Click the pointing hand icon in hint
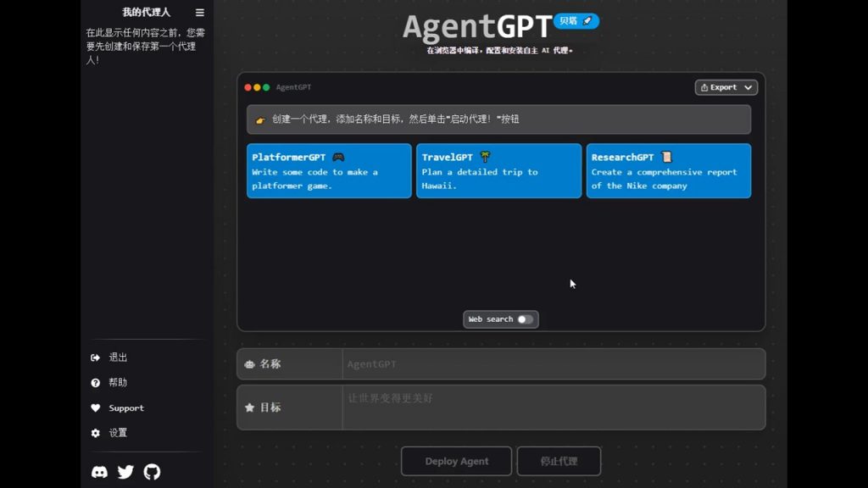 point(260,120)
